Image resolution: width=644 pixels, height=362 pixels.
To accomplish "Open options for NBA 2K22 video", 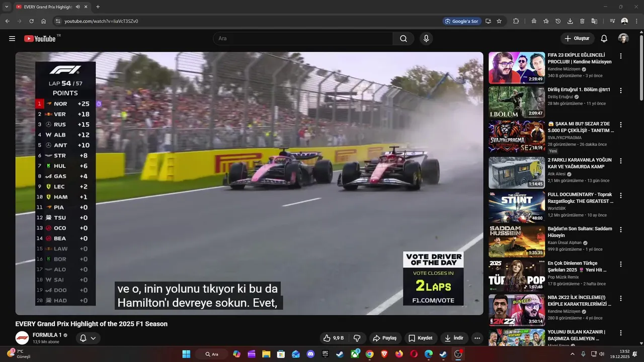I will [x=620, y=298].
